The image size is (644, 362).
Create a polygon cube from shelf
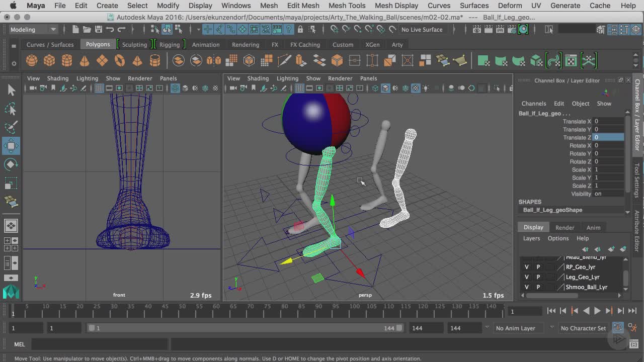click(x=49, y=61)
